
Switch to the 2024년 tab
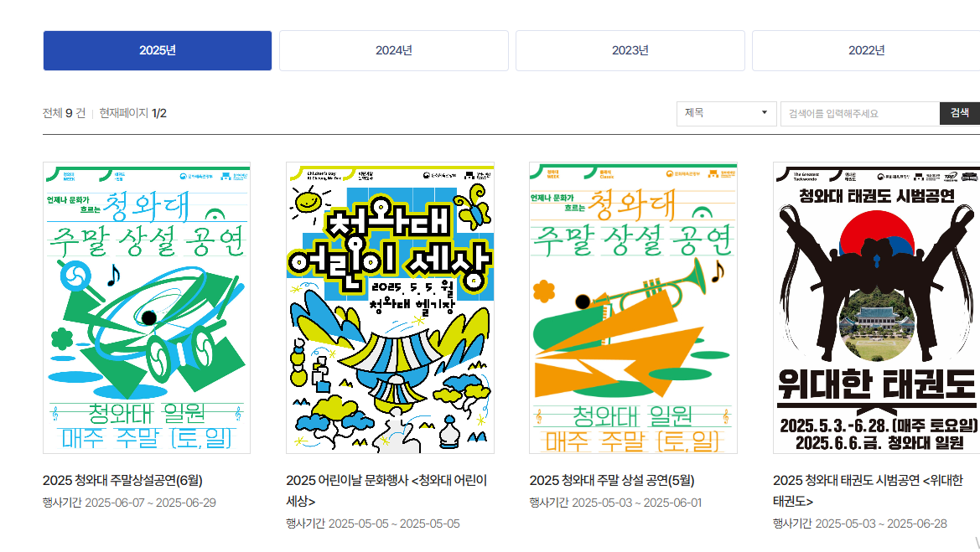pos(394,50)
